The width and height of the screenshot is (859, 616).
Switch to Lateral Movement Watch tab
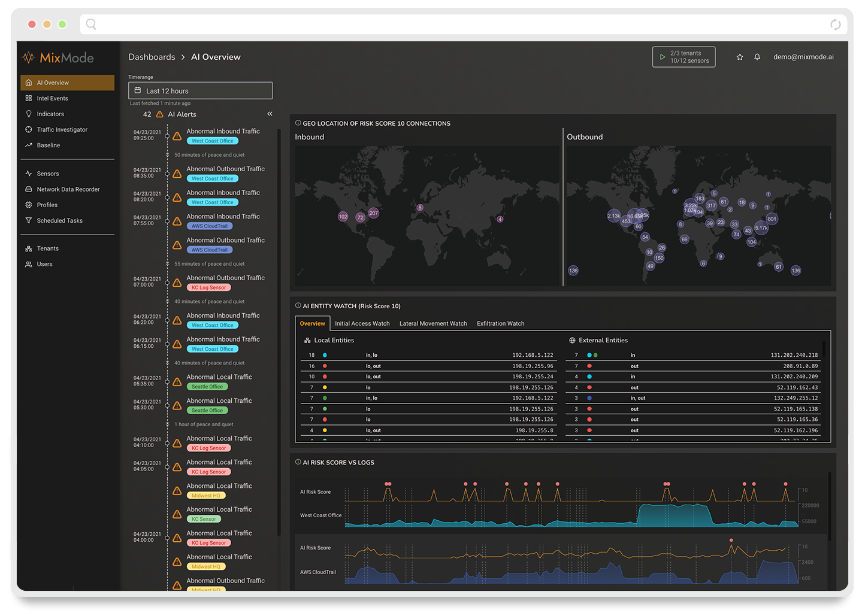[433, 323]
